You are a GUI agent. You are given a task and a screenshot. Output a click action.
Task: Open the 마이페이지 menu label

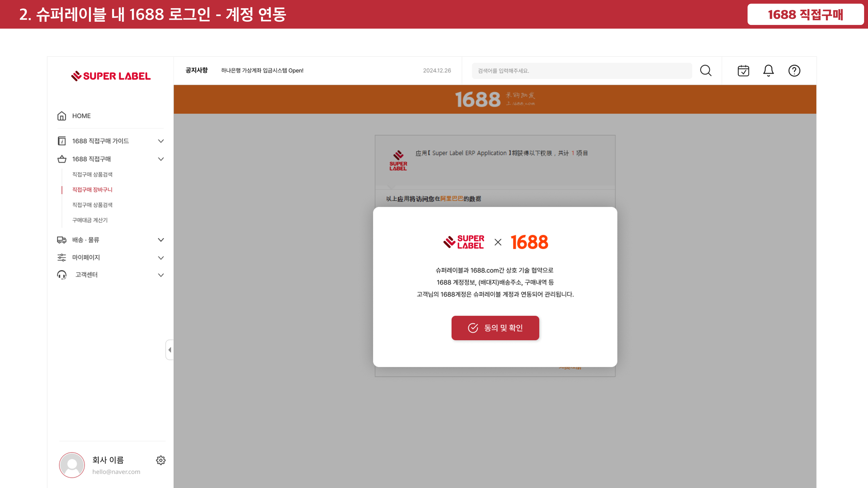[x=86, y=258]
